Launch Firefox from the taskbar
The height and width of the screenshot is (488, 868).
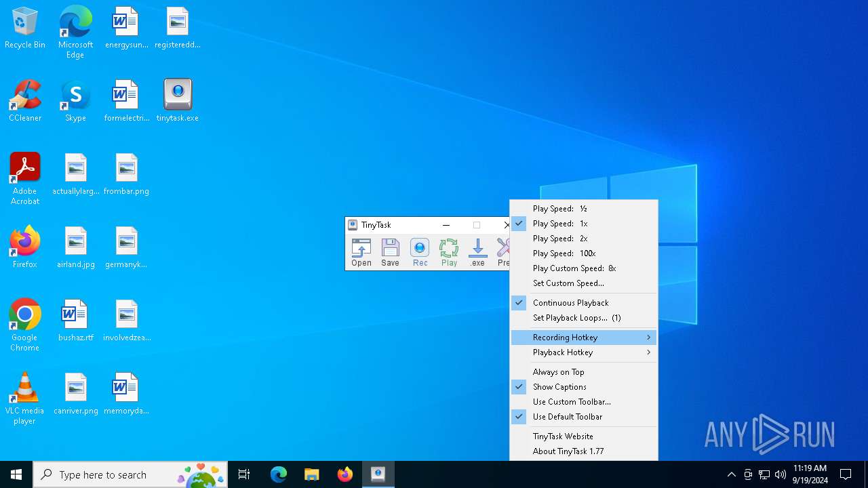click(x=344, y=474)
